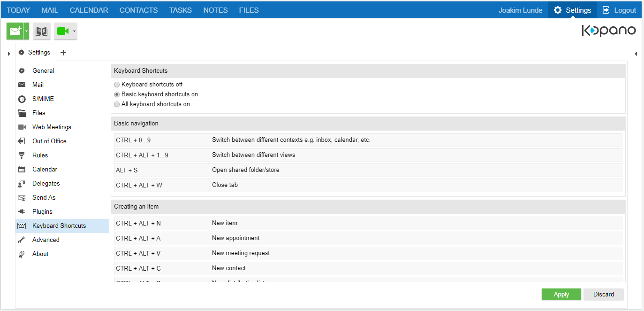Switch to the CALENDAR section

pyautogui.click(x=89, y=10)
